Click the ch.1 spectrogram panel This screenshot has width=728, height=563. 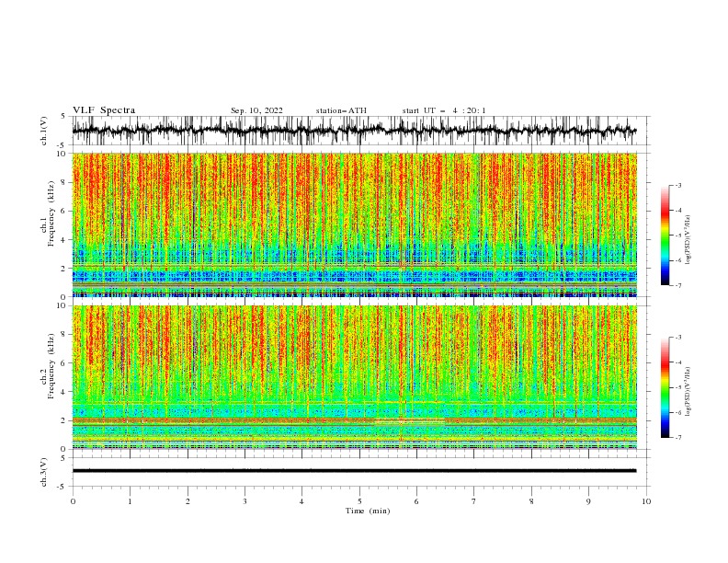coord(355,224)
